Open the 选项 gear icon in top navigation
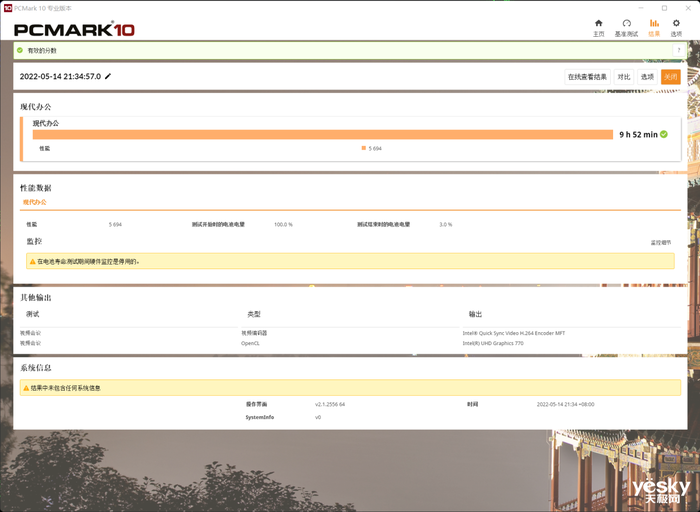The image size is (700, 512). tap(676, 23)
